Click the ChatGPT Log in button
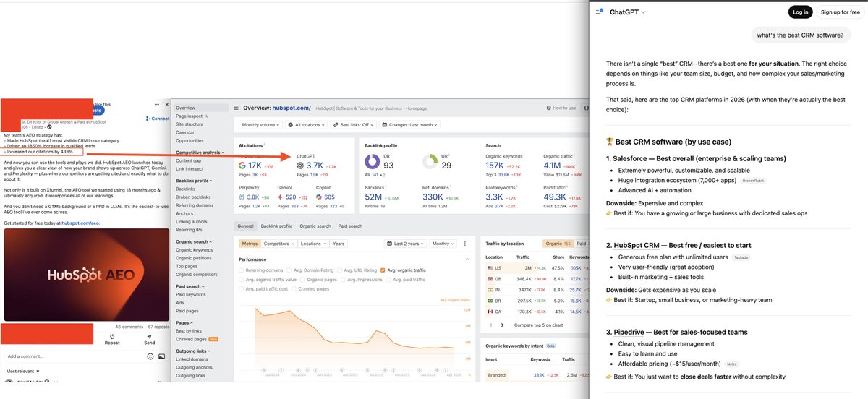This screenshot has width=868, height=399. (x=801, y=12)
